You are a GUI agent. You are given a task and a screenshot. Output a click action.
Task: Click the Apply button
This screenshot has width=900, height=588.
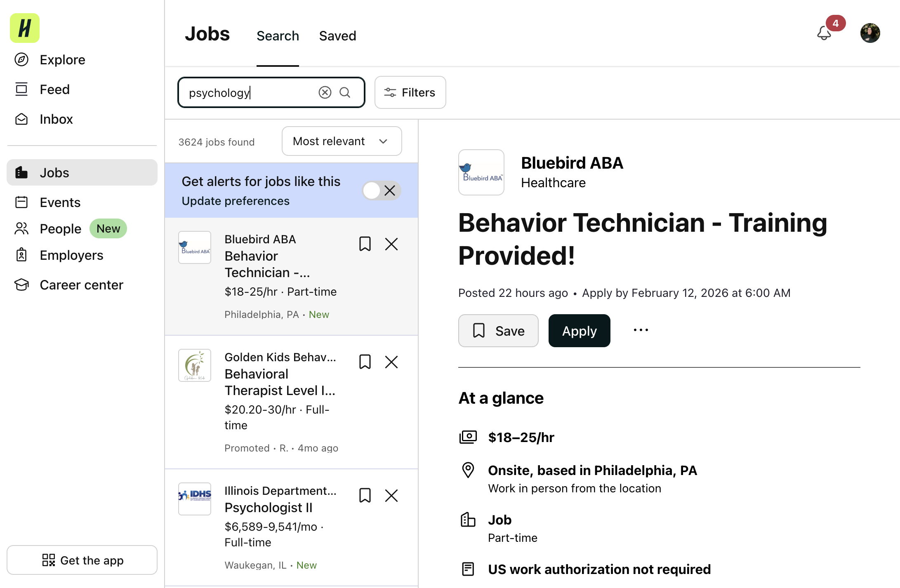pyautogui.click(x=579, y=331)
